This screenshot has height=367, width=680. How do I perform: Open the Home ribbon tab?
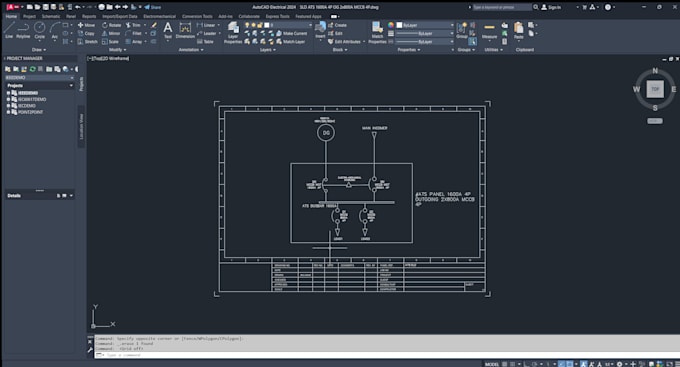[x=11, y=16]
